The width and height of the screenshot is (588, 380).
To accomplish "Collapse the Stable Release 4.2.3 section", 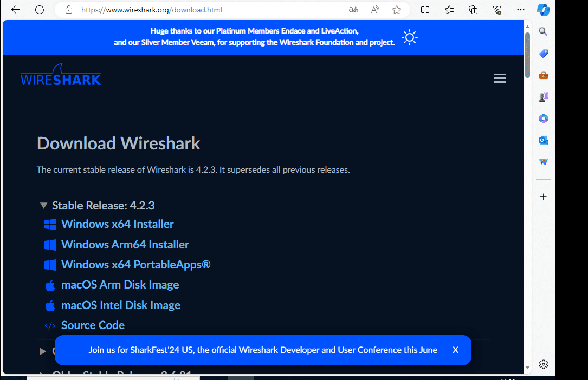I will tap(43, 206).
